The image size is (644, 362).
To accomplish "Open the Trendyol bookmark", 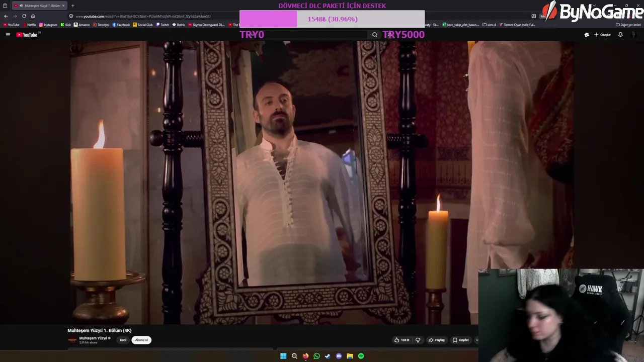I will (x=101, y=25).
